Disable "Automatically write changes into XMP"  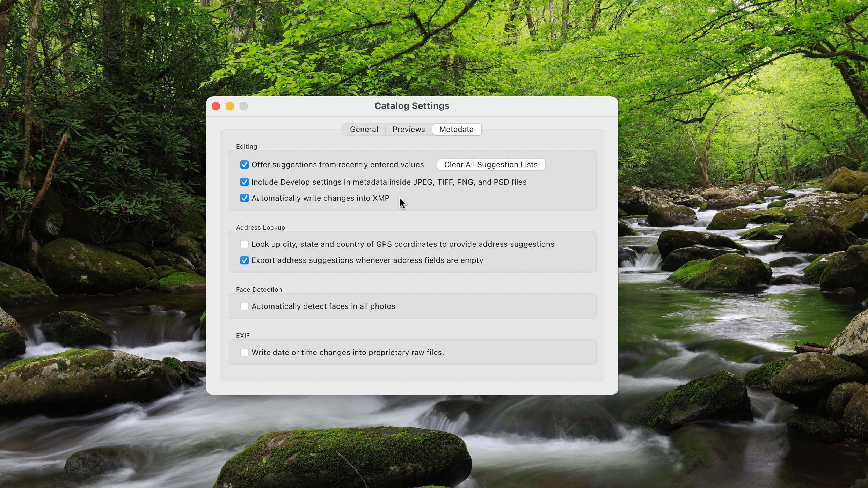(244, 198)
